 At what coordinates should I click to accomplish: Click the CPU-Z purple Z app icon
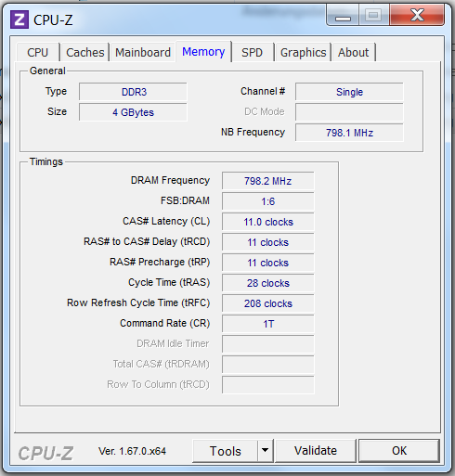pyautogui.click(x=19, y=19)
